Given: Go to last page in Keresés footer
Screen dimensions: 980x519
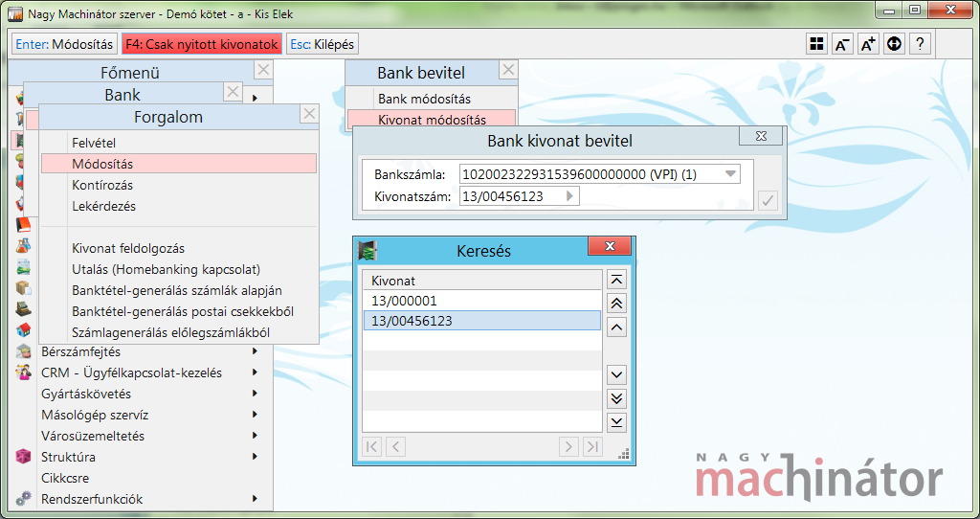Looking at the screenshot, I should (x=591, y=446).
